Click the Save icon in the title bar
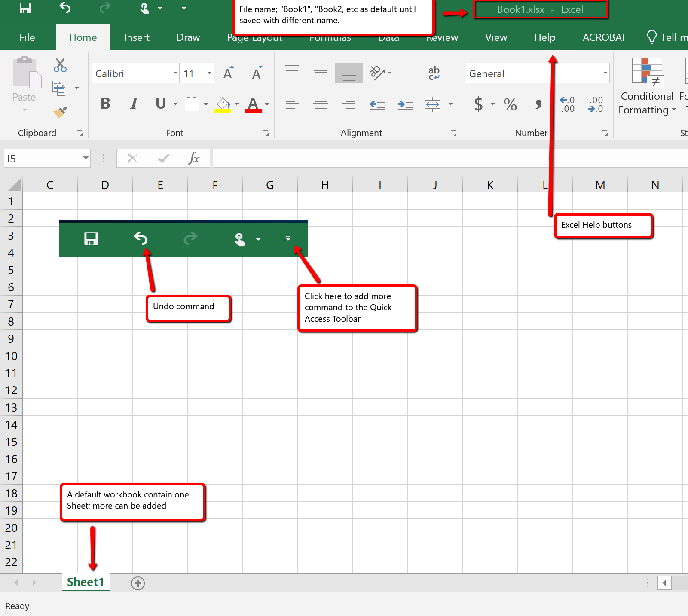688x616 pixels. pyautogui.click(x=25, y=8)
